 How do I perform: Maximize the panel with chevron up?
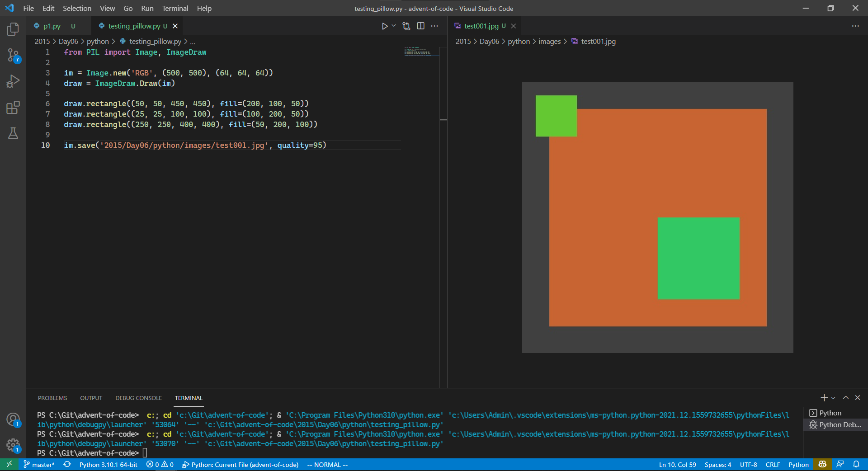[845, 398]
